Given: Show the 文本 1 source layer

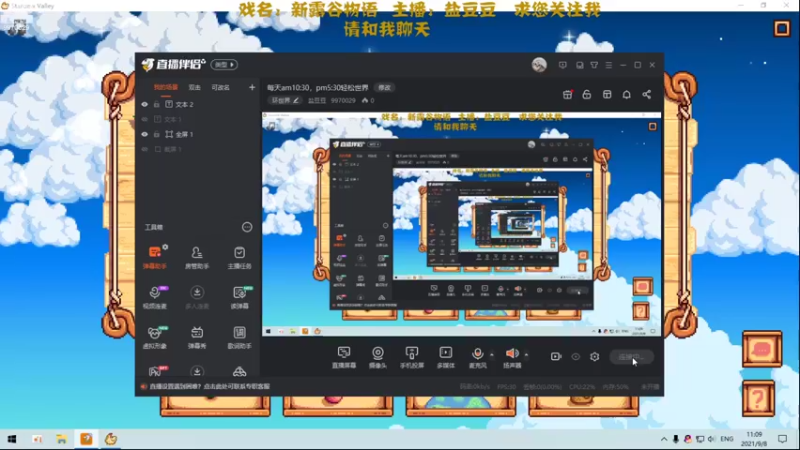Looking at the screenshot, I should coord(144,119).
